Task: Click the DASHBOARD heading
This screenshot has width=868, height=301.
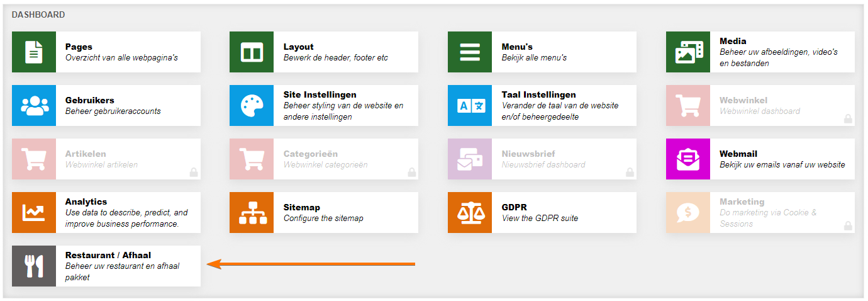Action: tap(38, 14)
